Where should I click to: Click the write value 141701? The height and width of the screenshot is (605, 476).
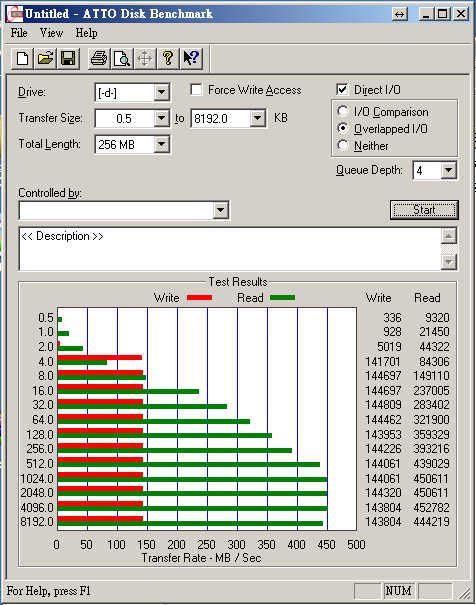point(383,362)
